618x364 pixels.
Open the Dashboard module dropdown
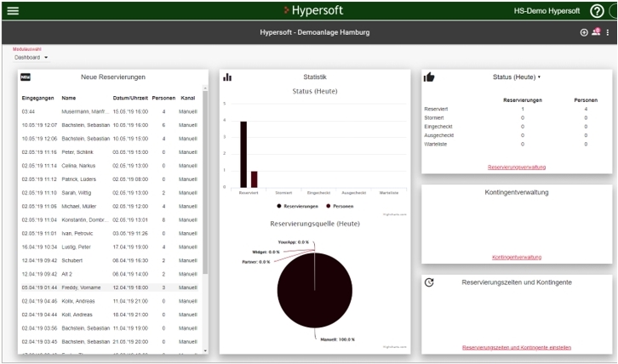click(x=31, y=58)
